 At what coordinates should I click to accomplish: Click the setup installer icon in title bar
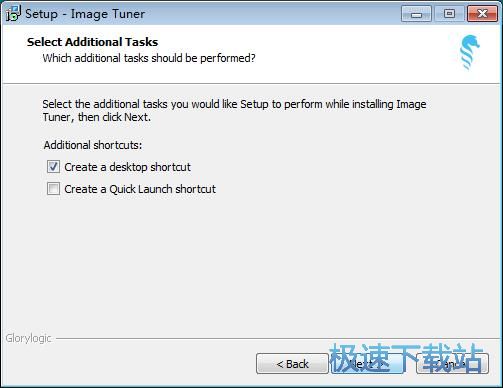point(13,13)
